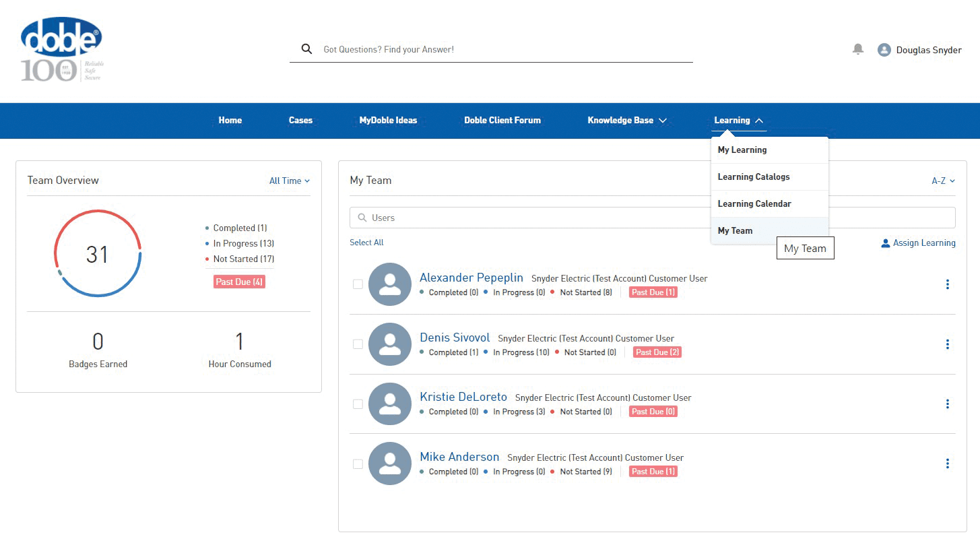The image size is (980, 543).
Task: Click the Team Overview progress ring
Action: [x=98, y=253]
